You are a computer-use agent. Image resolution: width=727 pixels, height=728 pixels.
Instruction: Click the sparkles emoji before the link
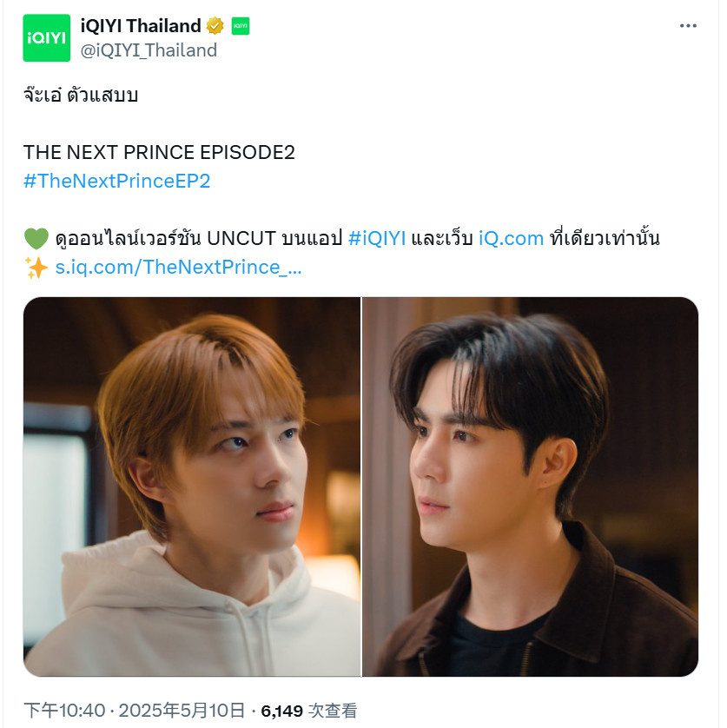36,268
